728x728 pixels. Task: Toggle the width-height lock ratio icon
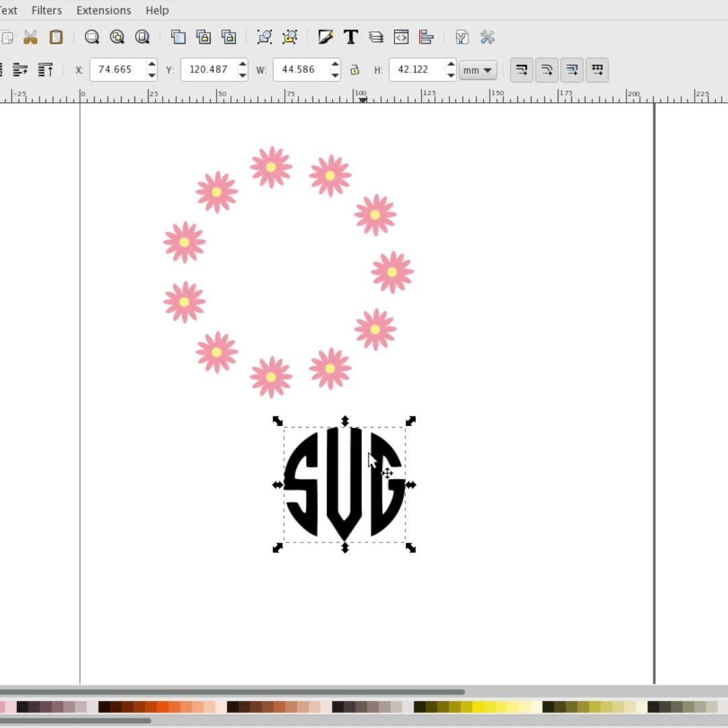(355, 70)
